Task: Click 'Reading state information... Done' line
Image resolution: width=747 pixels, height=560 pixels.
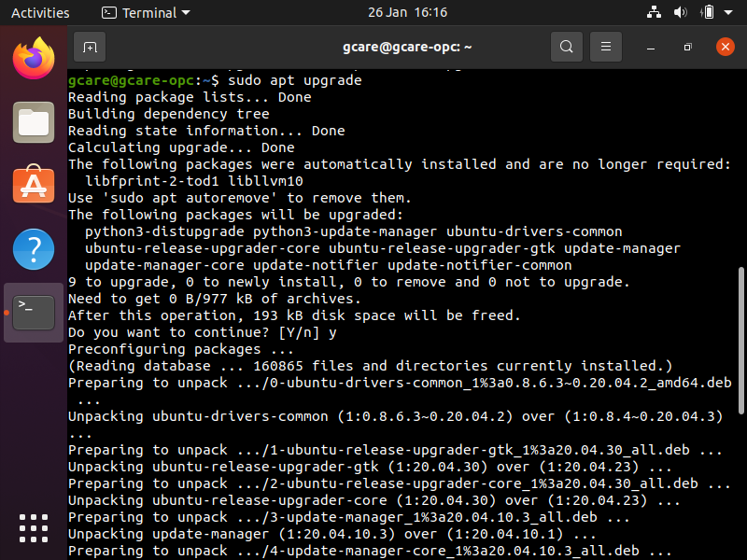Action: 206,131
